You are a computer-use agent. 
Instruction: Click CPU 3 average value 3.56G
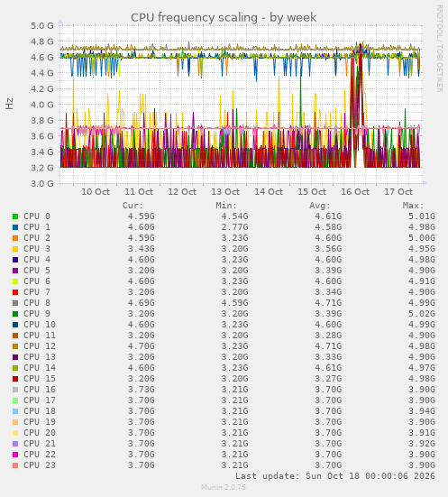click(x=328, y=249)
